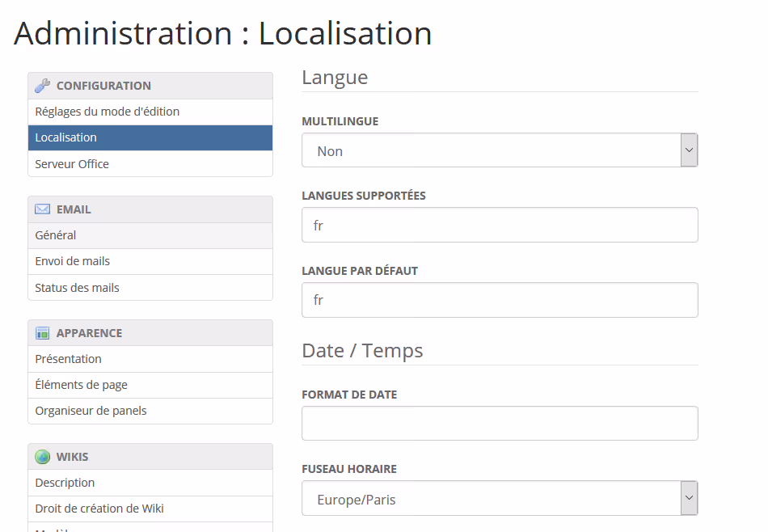Open the Général email settings
Image resolution: width=768 pixels, height=532 pixels.
coord(56,235)
